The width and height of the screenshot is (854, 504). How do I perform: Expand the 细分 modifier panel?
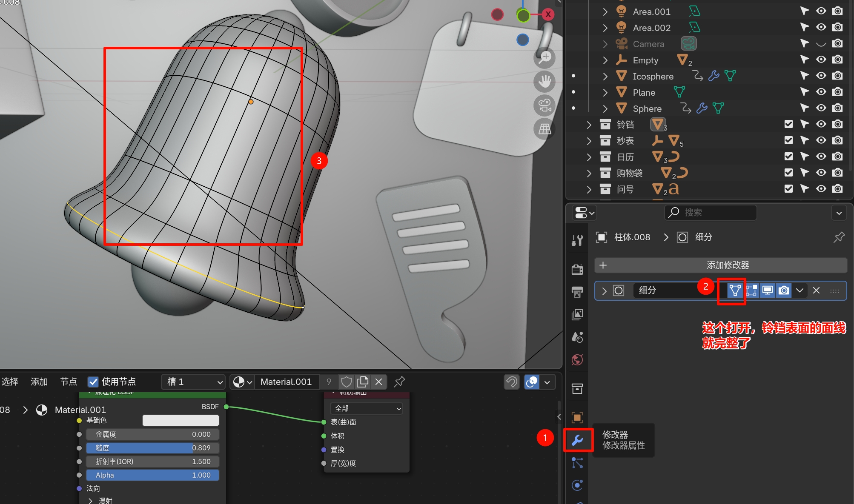coord(604,290)
